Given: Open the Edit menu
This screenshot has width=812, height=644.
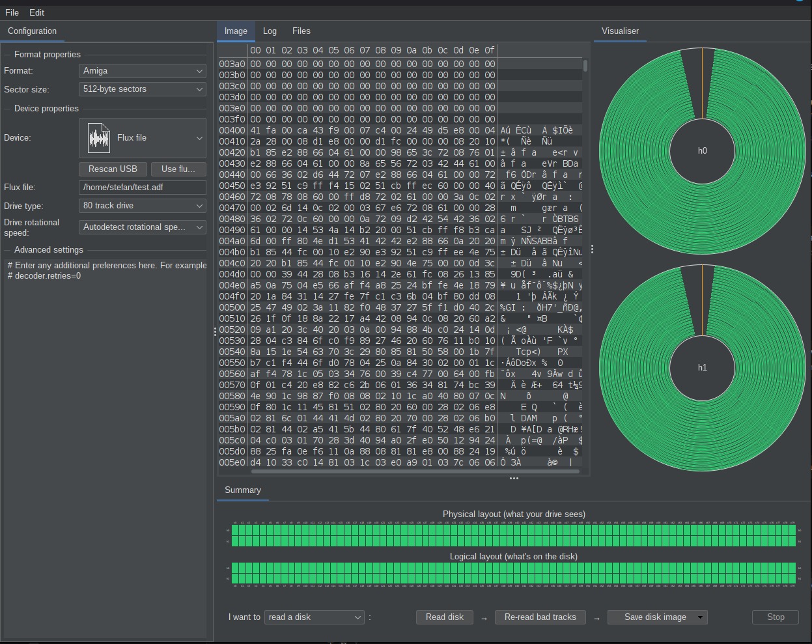Looking at the screenshot, I should [x=37, y=12].
